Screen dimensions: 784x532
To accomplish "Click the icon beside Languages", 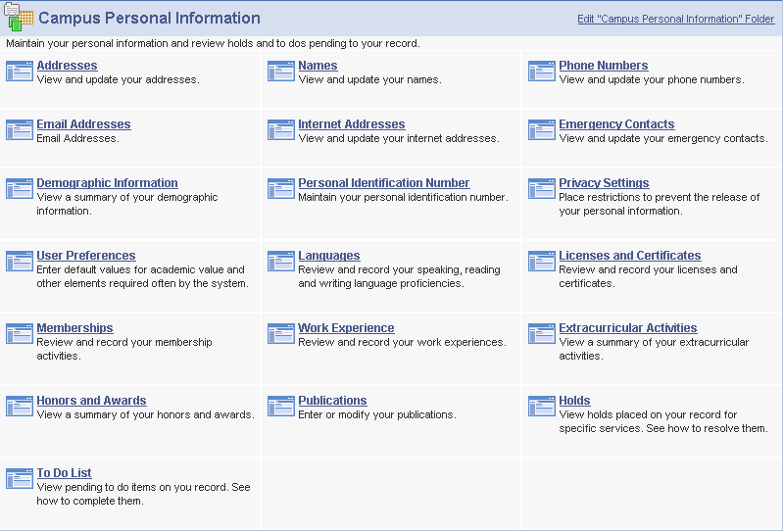I will click(281, 261).
